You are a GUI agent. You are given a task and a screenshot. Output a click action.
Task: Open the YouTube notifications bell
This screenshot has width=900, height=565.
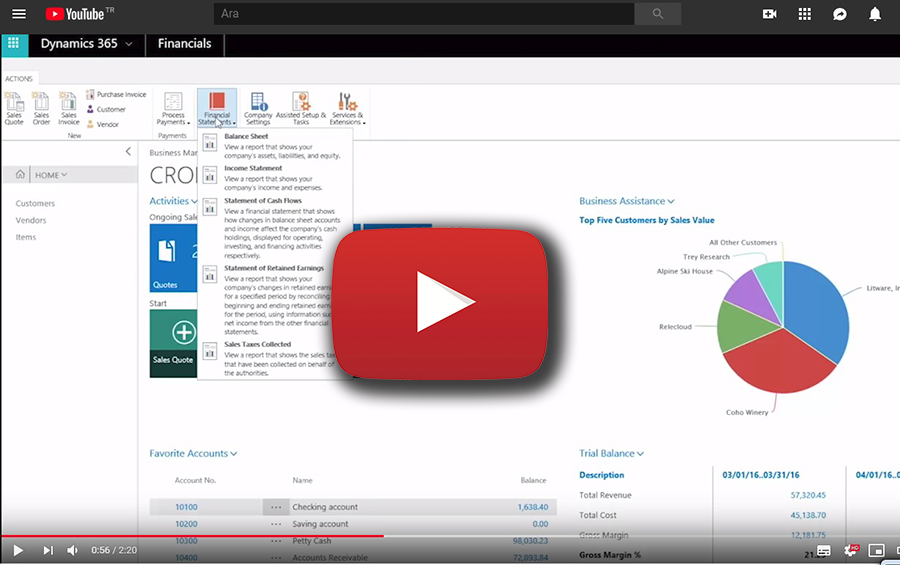(875, 14)
